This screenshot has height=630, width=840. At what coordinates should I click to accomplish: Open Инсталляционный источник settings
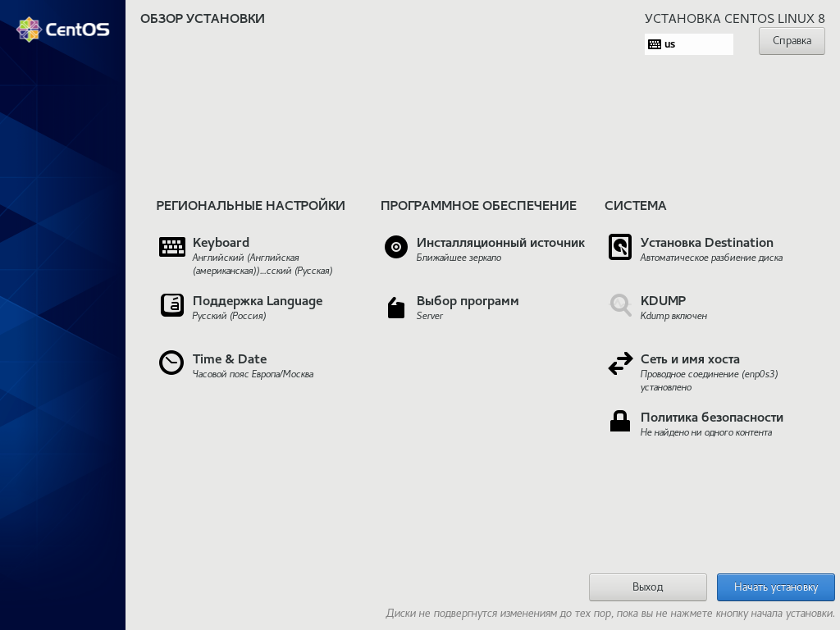(x=500, y=243)
